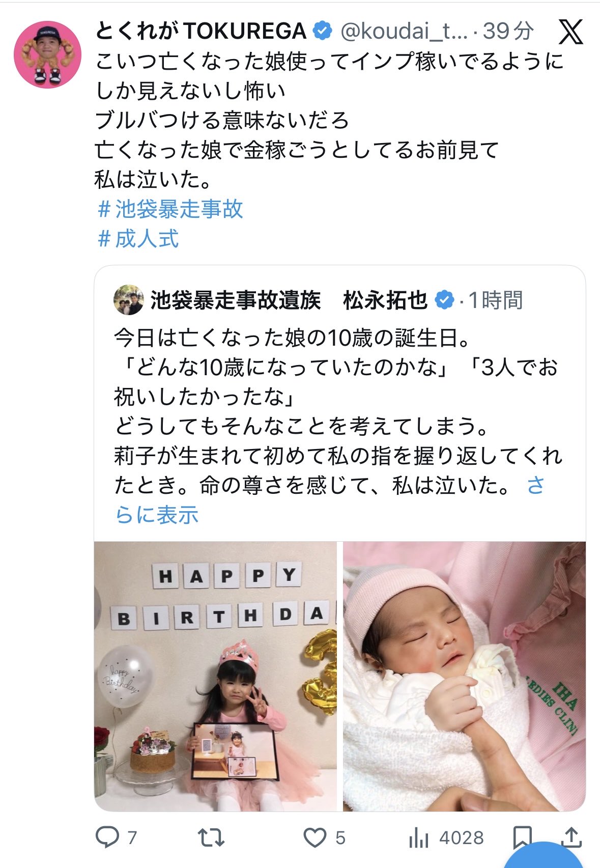Open TOKUREGA's profile avatar

click(47, 54)
